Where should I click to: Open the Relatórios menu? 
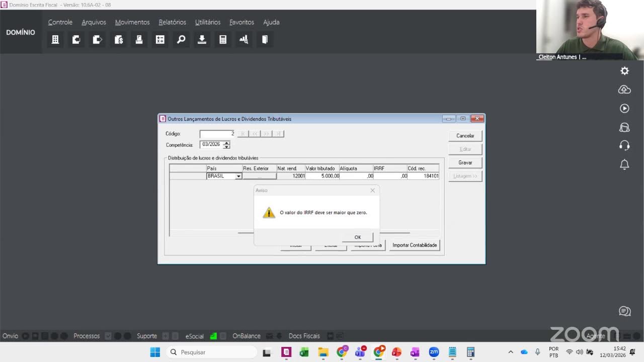173,22
